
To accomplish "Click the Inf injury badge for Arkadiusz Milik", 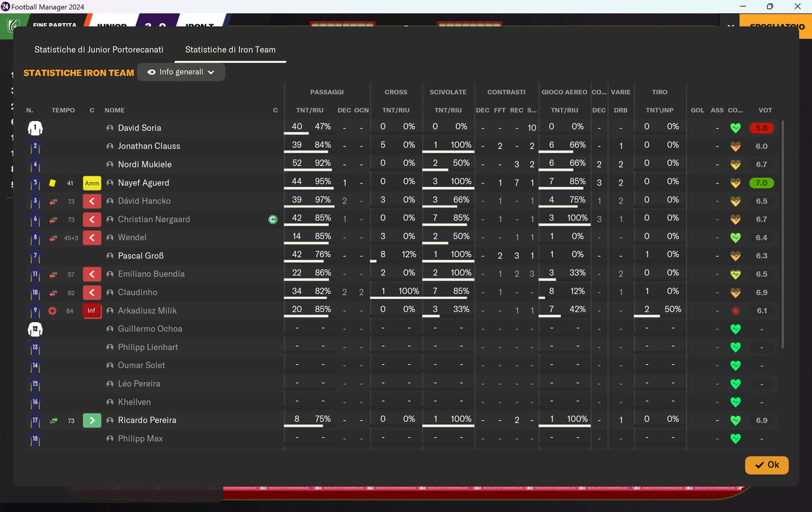I will click(92, 311).
